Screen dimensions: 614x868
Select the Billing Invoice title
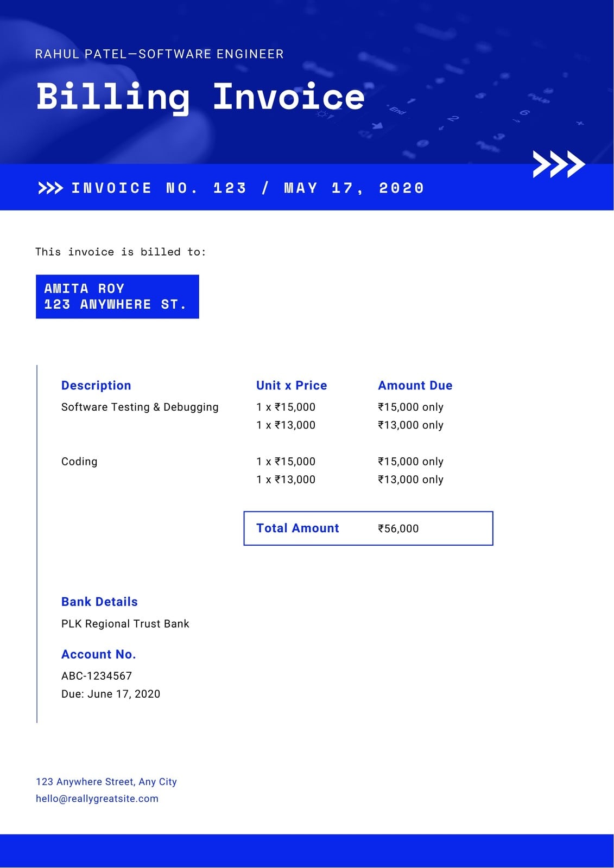200,98
